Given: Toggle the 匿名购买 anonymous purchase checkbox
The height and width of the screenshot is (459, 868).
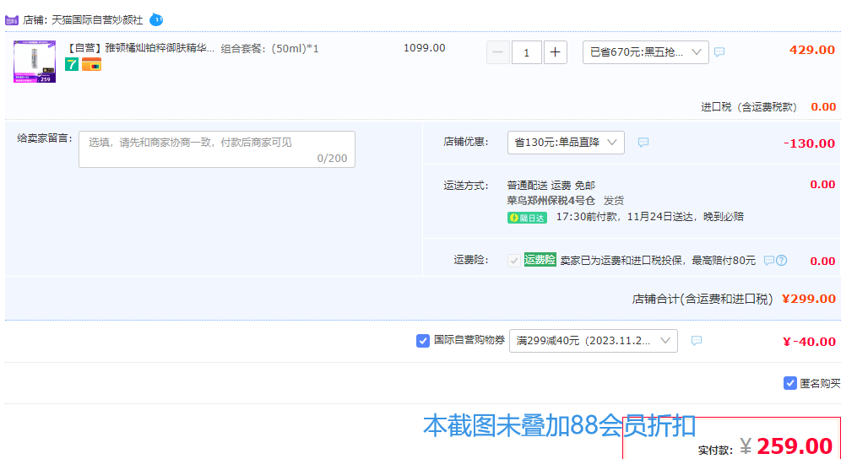Looking at the screenshot, I should coord(790,383).
